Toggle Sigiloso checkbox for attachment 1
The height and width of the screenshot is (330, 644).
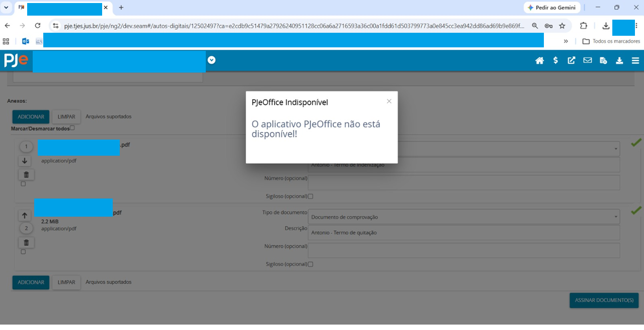click(x=310, y=196)
